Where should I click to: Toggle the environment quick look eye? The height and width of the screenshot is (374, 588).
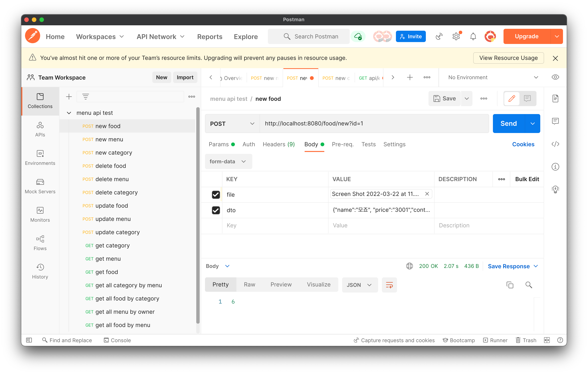(x=555, y=77)
